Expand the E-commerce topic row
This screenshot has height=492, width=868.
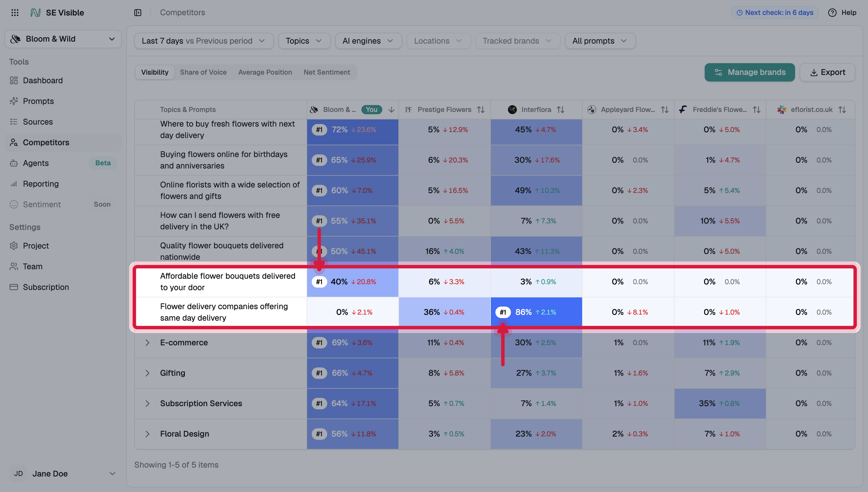point(147,343)
